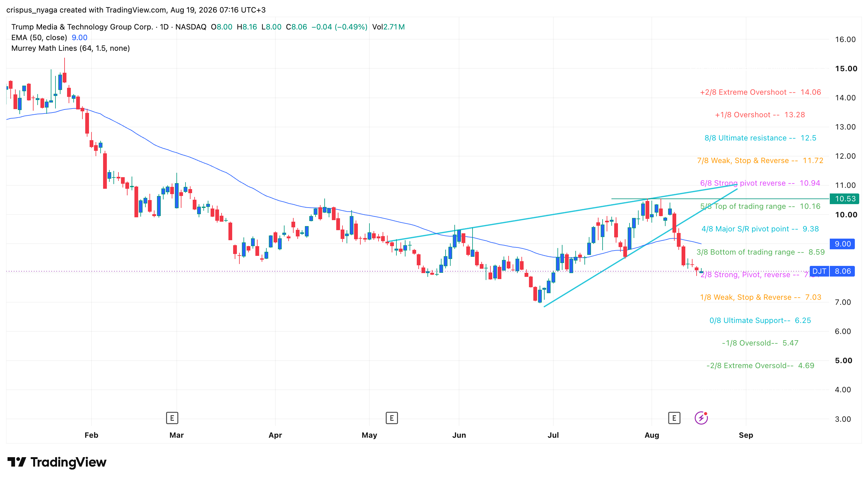Click the Aug label on time axis
This screenshot has height=481, width=868.
tap(652, 435)
